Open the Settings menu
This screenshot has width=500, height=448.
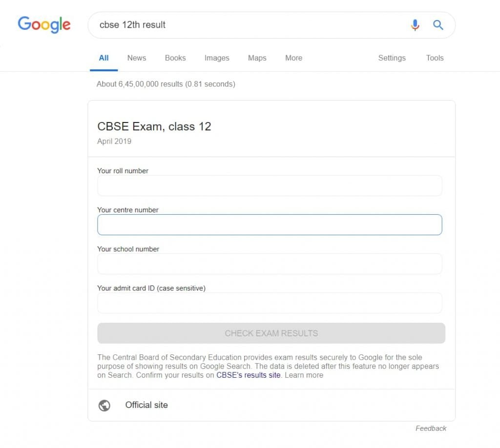(392, 58)
